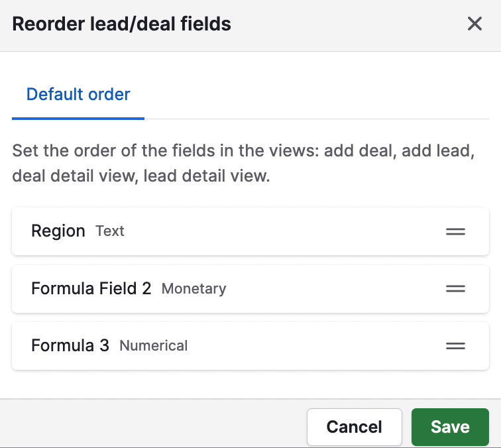The width and height of the screenshot is (501, 448).
Task: Save the field order
Action: pyautogui.click(x=450, y=427)
